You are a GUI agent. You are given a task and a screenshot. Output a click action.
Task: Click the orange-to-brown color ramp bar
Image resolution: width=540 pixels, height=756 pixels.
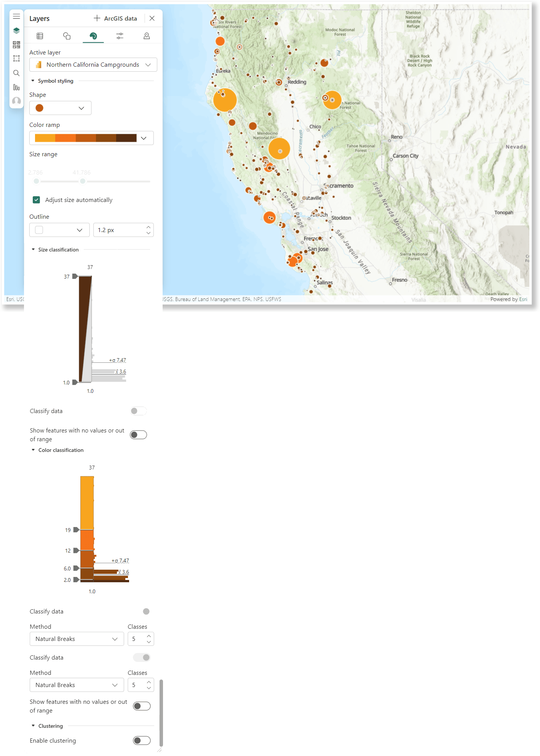tap(86, 138)
